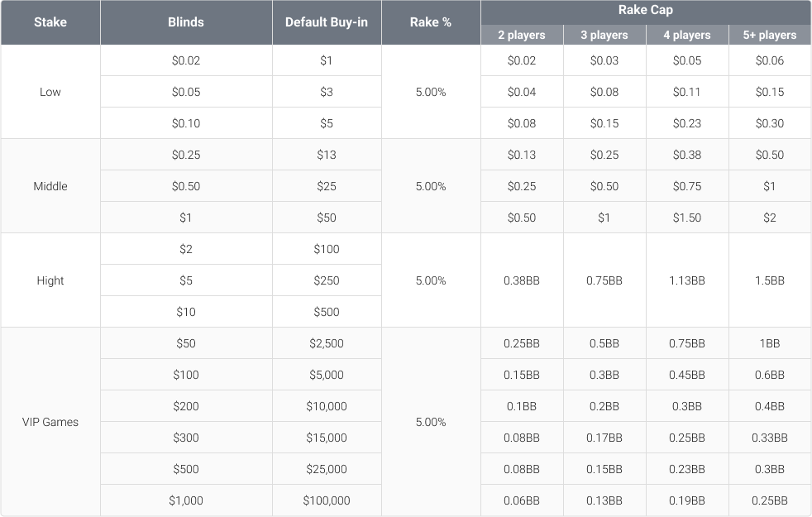Click the Middle stake label
This screenshot has height=517, width=812.
coord(50,186)
